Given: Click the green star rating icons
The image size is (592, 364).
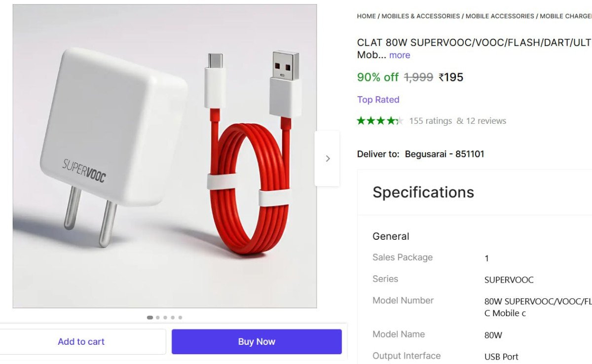Looking at the screenshot, I should click(380, 121).
